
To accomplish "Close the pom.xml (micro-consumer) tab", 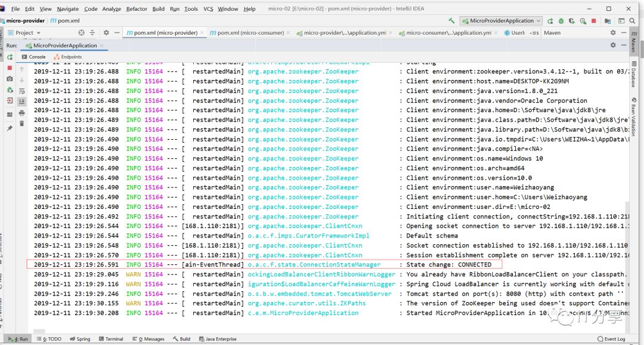I will tap(288, 32).
